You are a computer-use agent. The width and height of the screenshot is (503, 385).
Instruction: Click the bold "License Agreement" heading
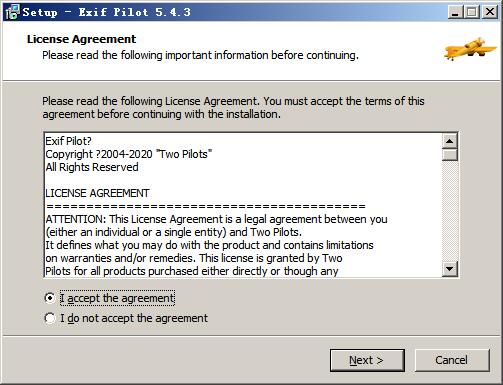point(81,39)
